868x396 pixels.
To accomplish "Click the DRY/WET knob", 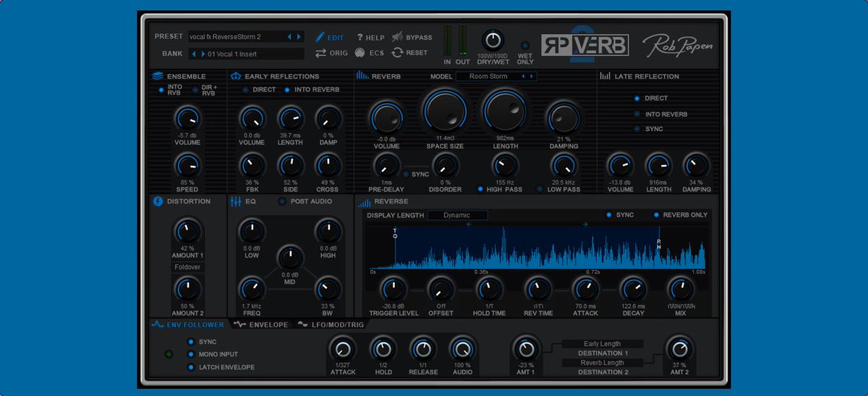I will click(x=492, y=41).
